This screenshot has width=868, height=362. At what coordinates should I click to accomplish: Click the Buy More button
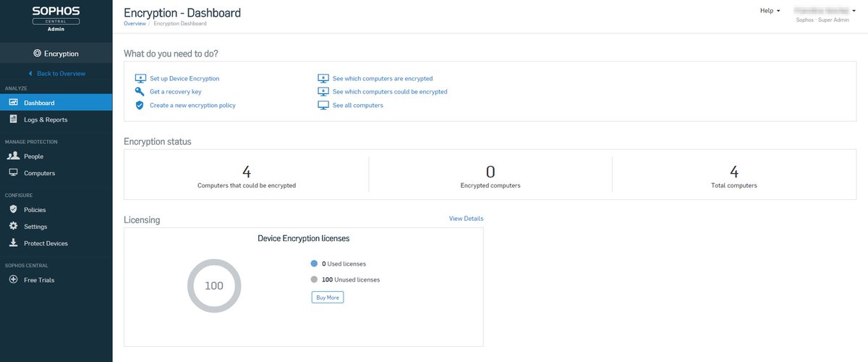coord(328,298)
